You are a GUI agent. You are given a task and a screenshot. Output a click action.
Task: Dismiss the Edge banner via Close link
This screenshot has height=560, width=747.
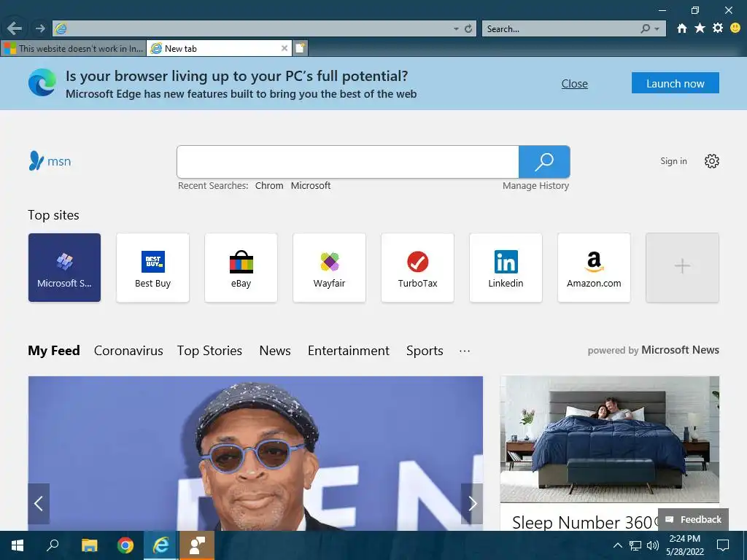(x=574, y=84)
